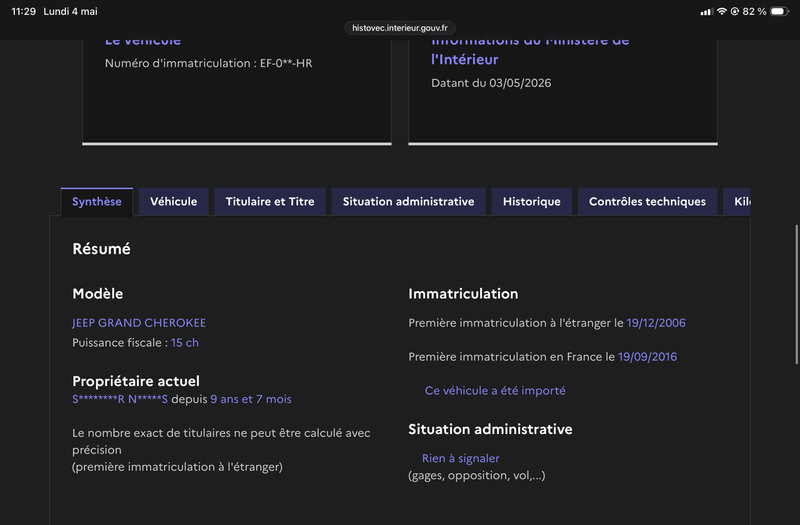
Task: Click 'Ce véhicule a été importé' text
Action: [x=495, y=391]
